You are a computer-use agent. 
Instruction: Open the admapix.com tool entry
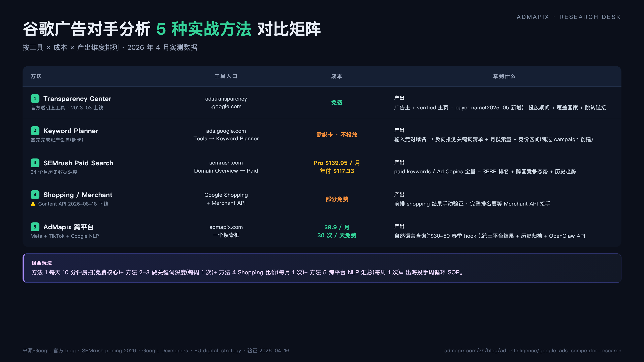[226, 227]
